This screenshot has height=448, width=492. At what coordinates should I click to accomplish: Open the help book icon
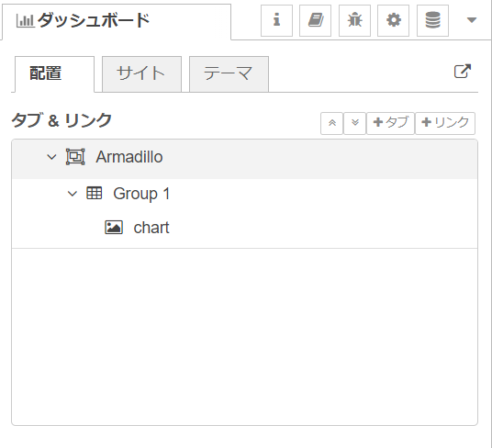point(316,20)
